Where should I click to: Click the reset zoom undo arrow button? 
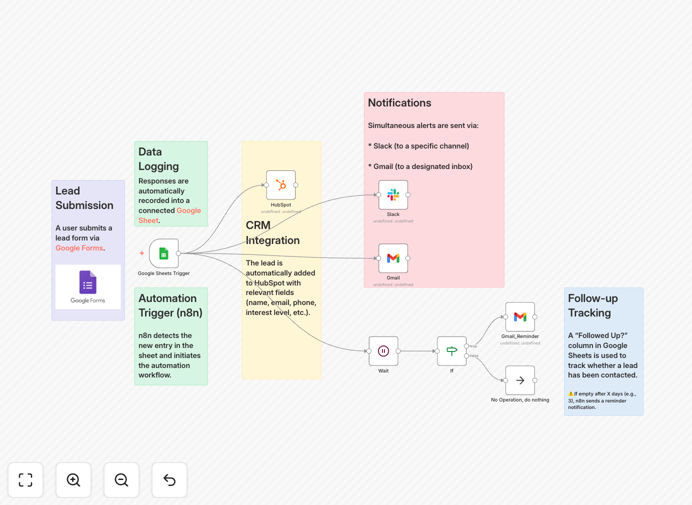(x=169, y=480)
